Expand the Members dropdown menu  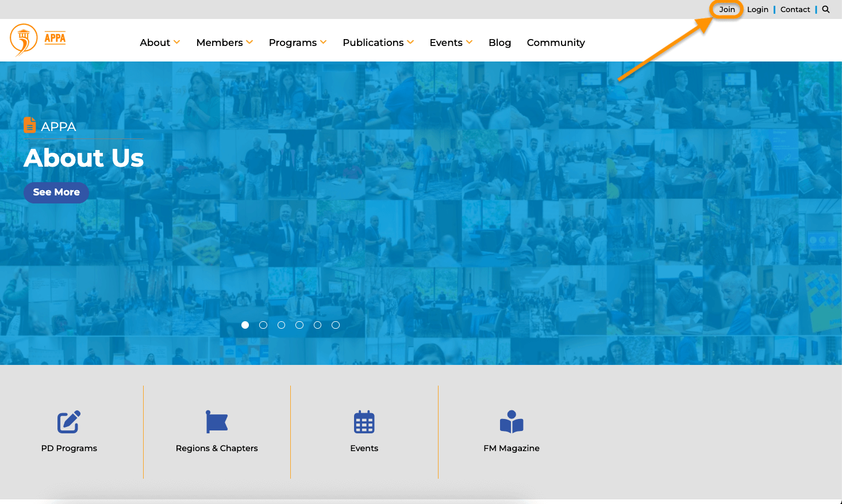pos(224,43)
